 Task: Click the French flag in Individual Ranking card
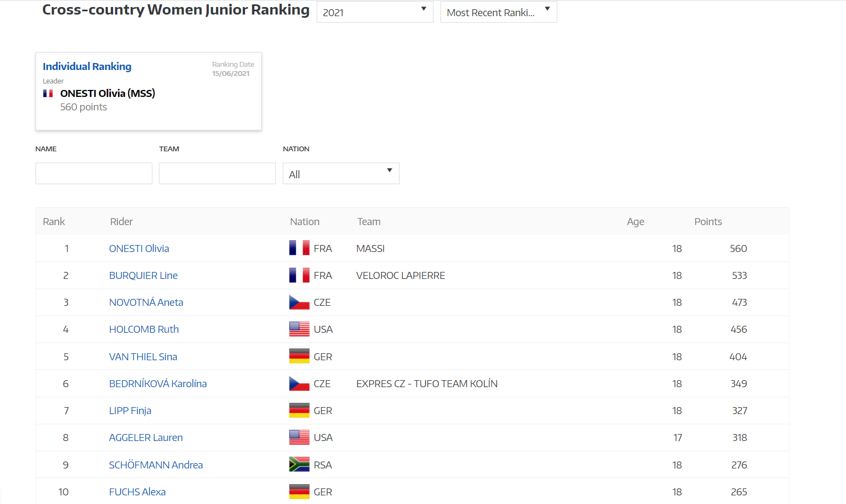pos(48,94)
